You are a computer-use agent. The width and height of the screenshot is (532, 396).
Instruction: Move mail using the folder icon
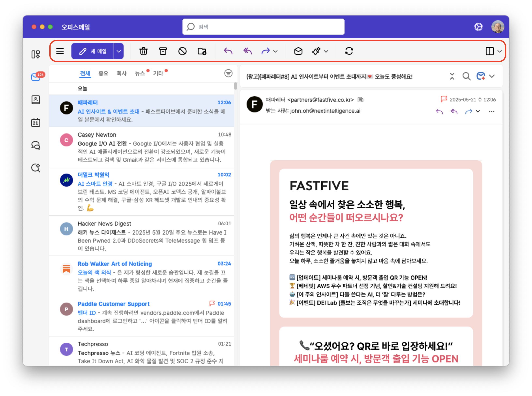[202, 51]
